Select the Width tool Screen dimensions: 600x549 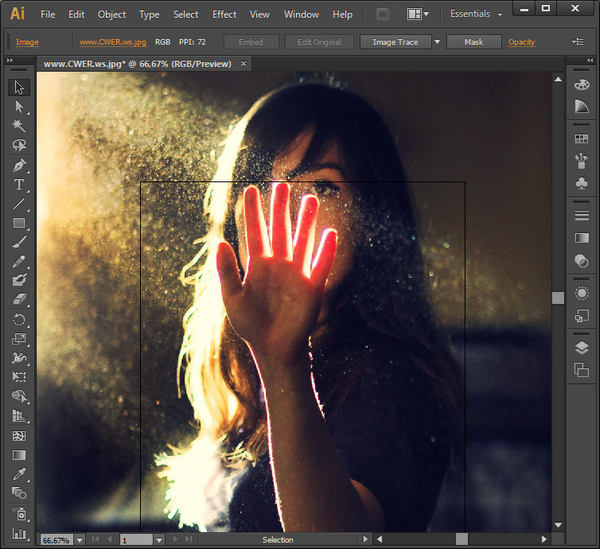click(19, 358)
